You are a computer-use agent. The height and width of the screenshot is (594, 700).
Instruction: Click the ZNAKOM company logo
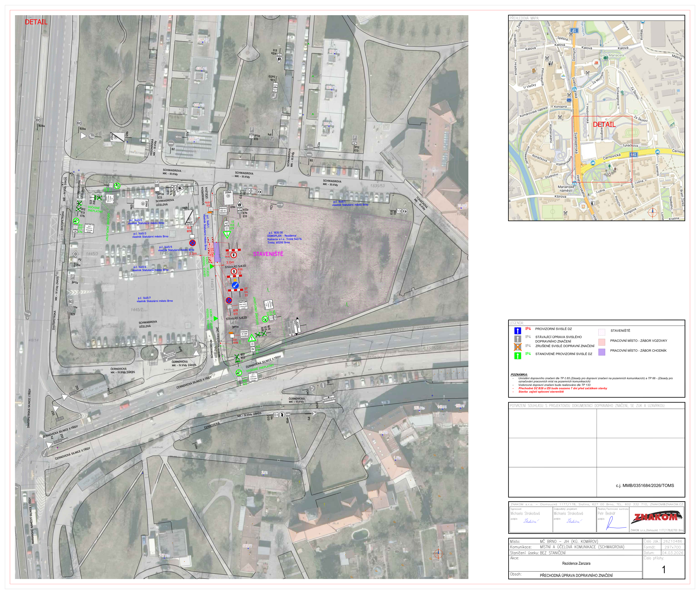(657, 517)
